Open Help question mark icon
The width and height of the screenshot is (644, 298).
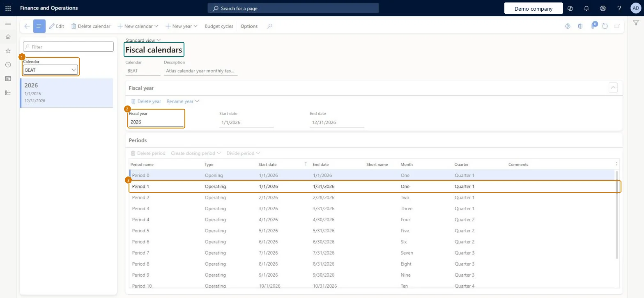click(x=619, y=8)
